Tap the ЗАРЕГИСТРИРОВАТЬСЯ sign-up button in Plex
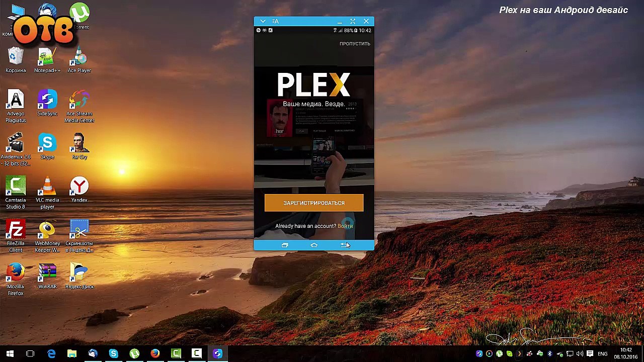Viewport: 644px width, 362px height. 314,203
